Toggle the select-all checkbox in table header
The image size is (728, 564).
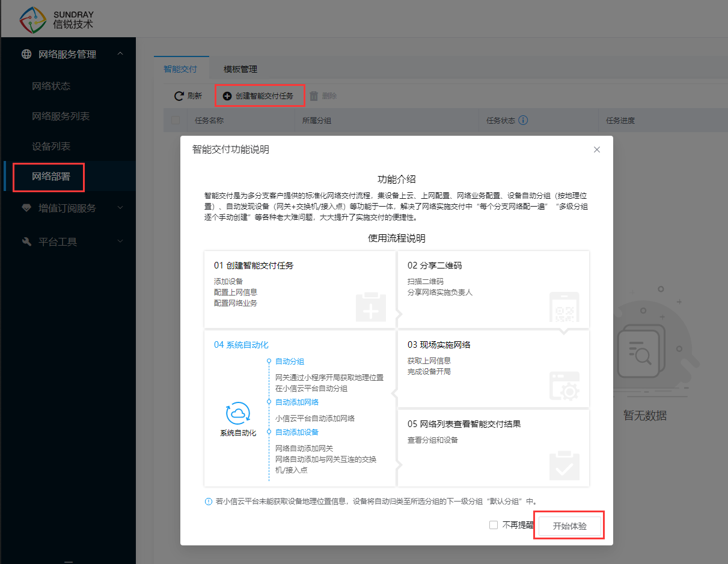(176, 120)
